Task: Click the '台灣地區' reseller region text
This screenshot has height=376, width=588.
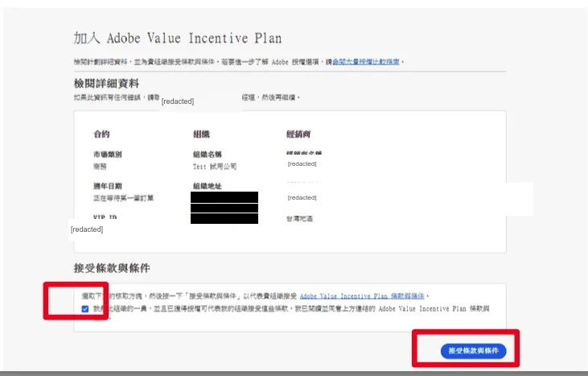Action: (299, 219)
